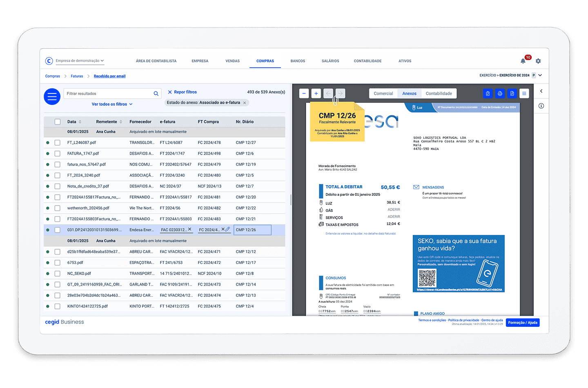Open CONTABILIDADE menu
Viewport: 588px width, 388px height.
click(x=367, y=61)
